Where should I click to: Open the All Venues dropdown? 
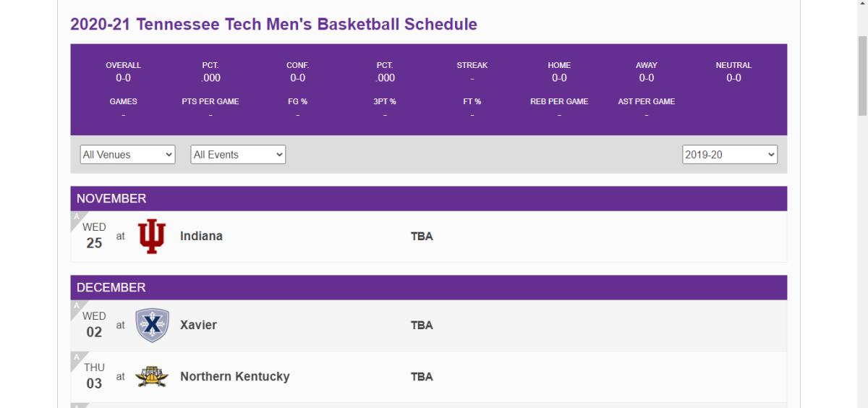(127, 155)
